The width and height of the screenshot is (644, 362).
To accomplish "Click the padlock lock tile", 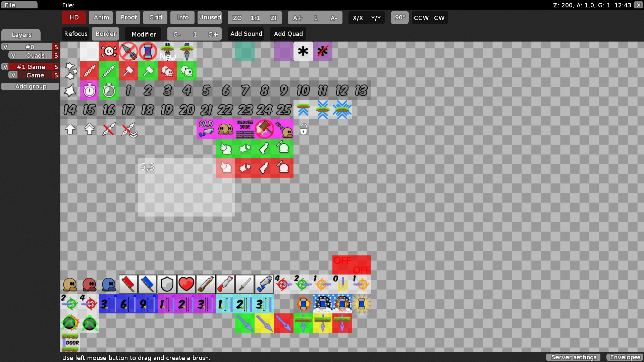I will click(x=303, y=129).
